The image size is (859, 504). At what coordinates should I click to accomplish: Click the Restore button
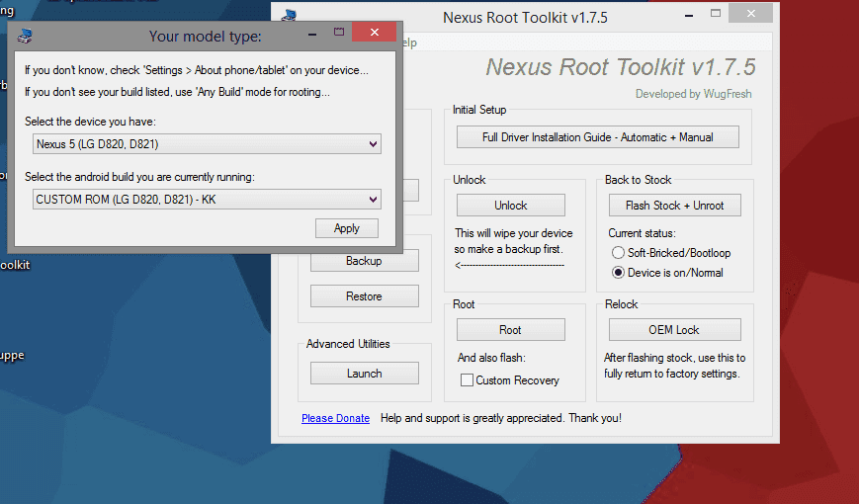[365, 296]
